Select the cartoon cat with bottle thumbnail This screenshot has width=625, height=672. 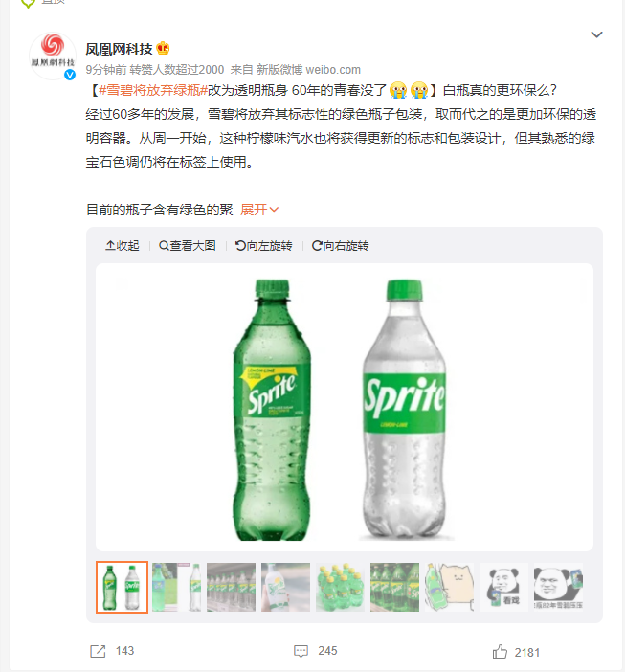pyautogui.click(x=449, y=587)
